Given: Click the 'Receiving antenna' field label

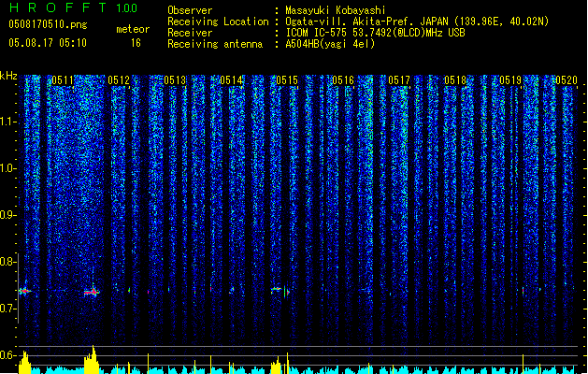Looking at the screenshot, I should coord(215,44).
